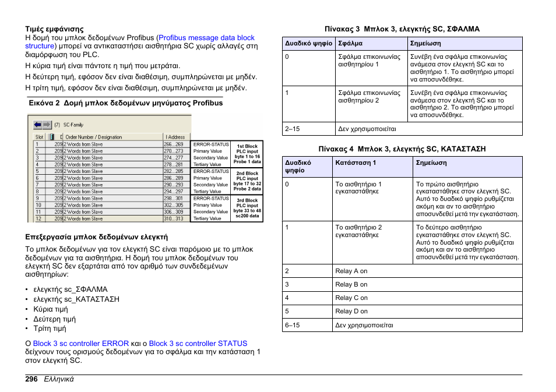Viewport: 556px width, 392px height.
Task: Click the SC-Family title label
Action: click(x=73, y=125)
